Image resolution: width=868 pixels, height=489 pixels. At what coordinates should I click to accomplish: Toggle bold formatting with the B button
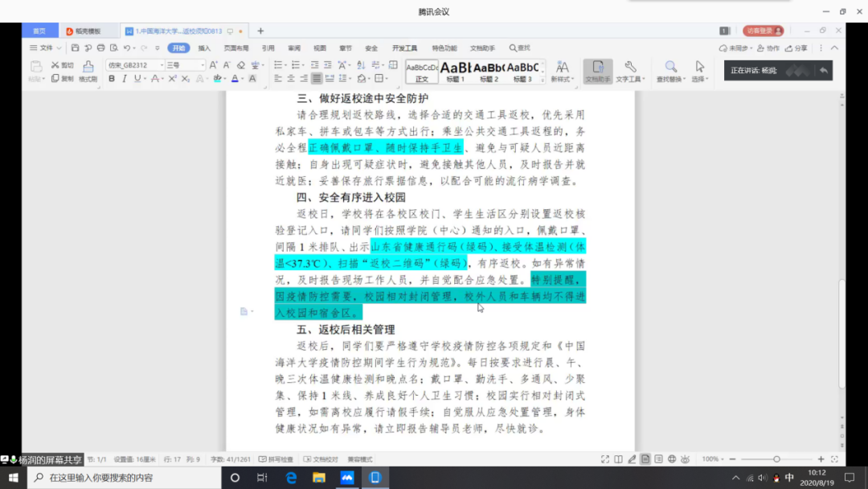(x=112, y=79)
